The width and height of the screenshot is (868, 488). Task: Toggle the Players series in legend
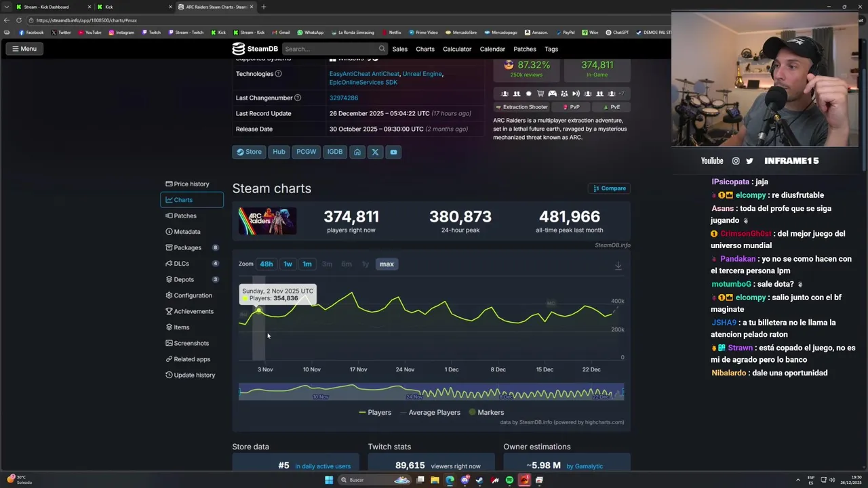coord(375,412)
